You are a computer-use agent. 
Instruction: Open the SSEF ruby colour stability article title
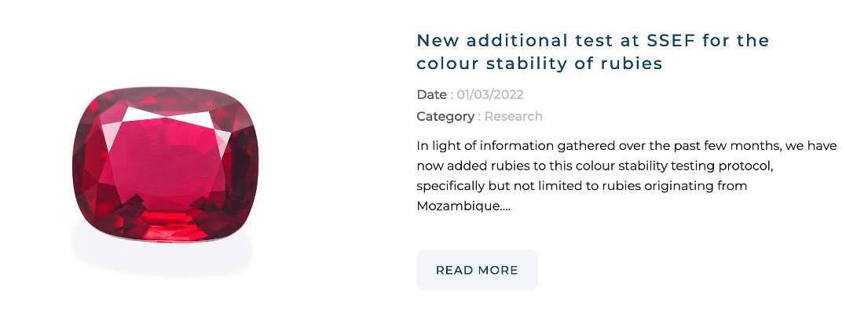pyautogui.click(x=592, y=52)
